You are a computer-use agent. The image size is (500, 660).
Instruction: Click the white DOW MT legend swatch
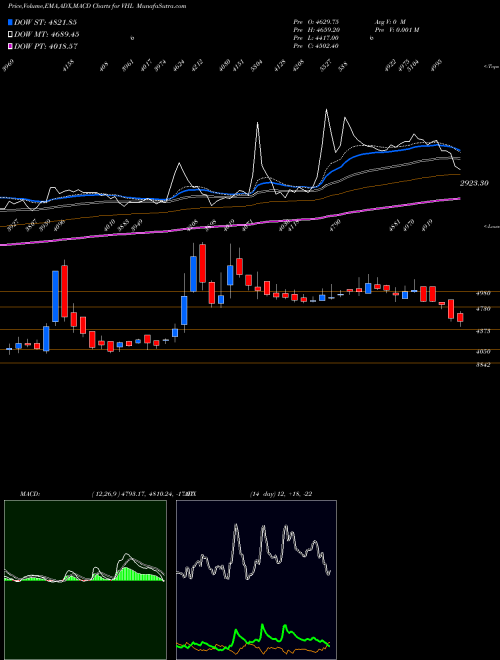(x=10, y=34)
